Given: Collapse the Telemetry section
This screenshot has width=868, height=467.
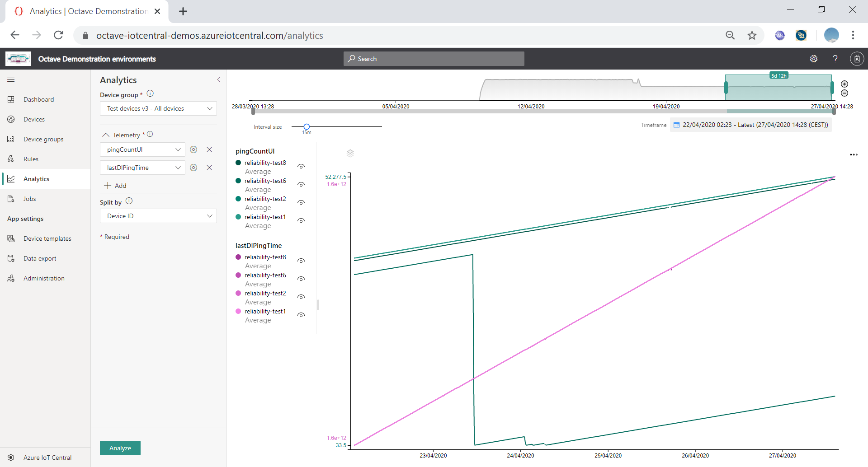Looking at the screenshot, I should coord(106,135).
